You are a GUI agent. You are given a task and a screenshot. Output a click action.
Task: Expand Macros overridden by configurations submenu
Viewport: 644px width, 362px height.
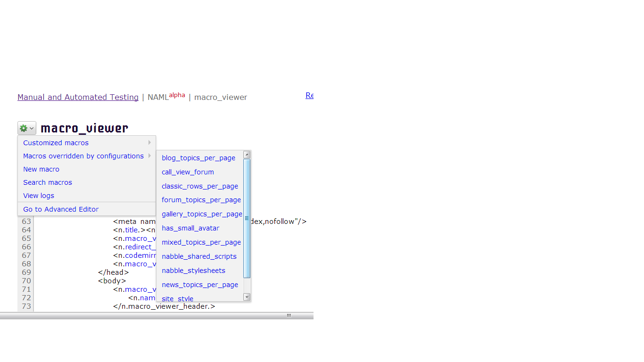pyautogui.click(x=83, y=156)
